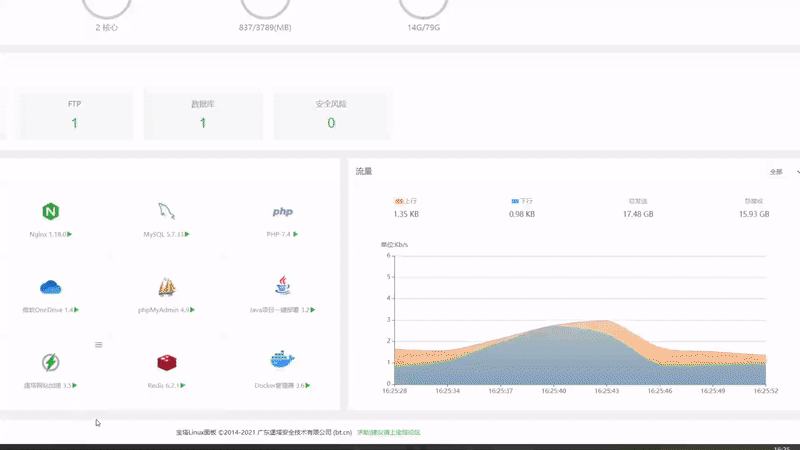The width and height of the screenshot is (800, 450).
Task: Click the 2 核心 CPU cores label
Action: [107, 28]
